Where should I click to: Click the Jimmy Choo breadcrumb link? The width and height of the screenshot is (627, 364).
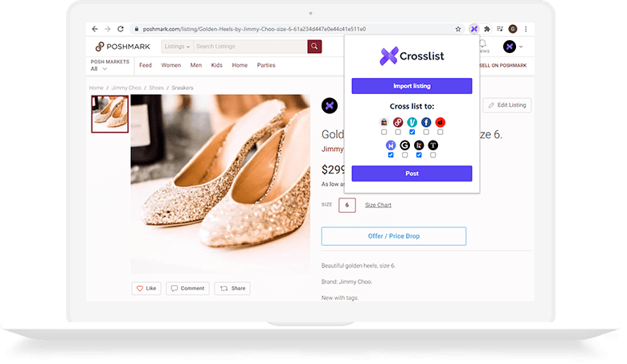[x=126, y=88]
